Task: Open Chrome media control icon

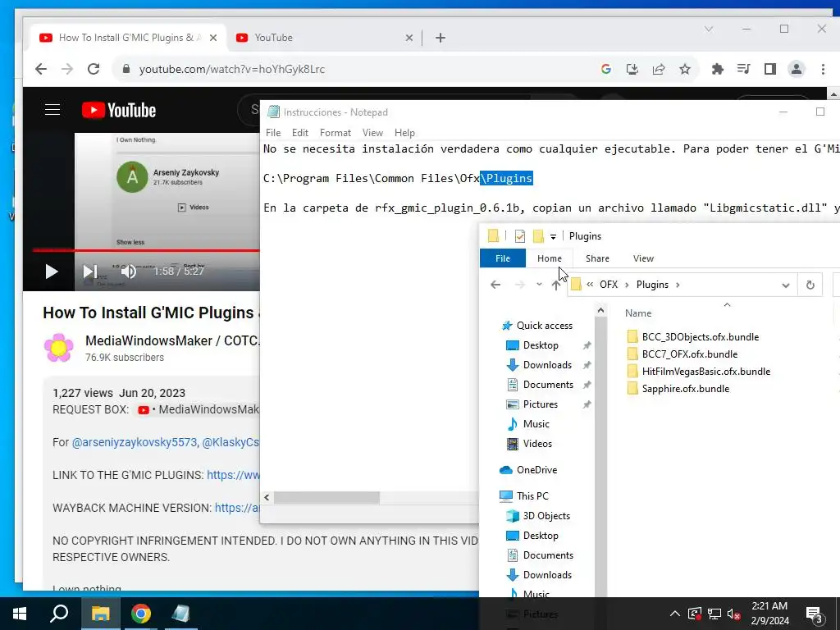Action: point(743,69)
